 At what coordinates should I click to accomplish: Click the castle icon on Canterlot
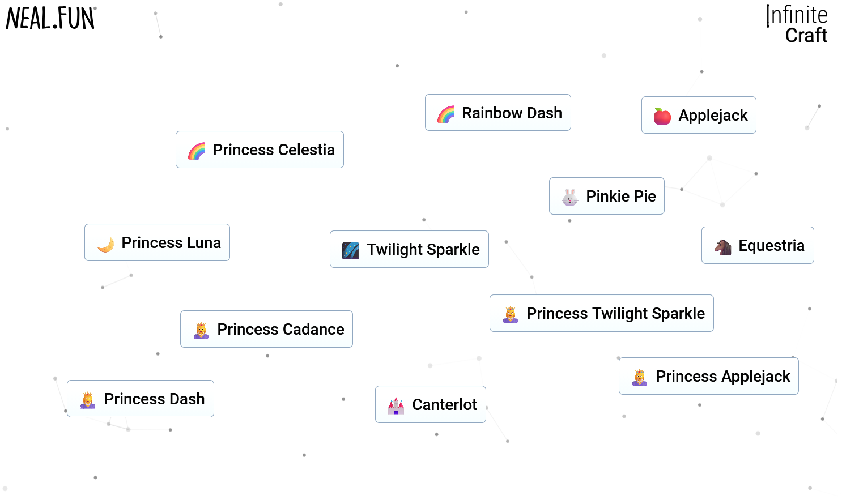[396, 405]
